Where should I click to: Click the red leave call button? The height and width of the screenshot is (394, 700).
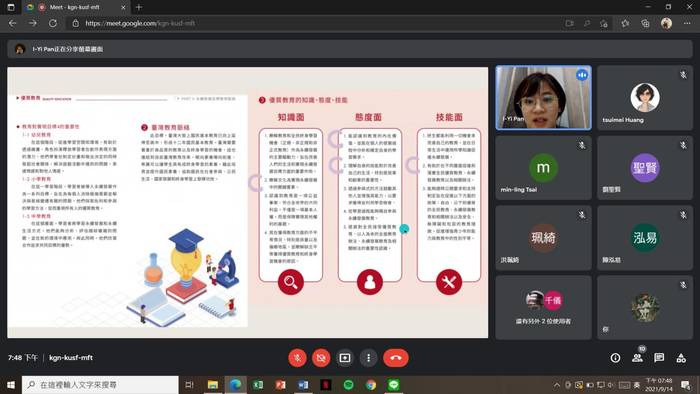(x=396, y=358)
